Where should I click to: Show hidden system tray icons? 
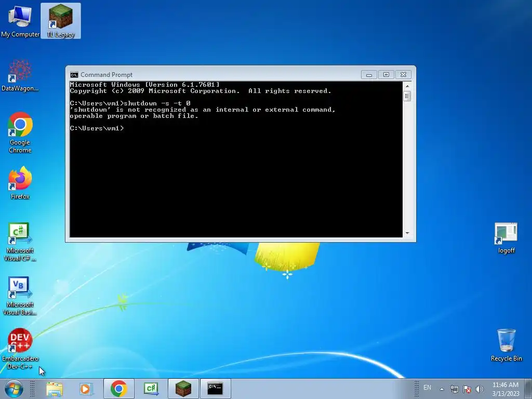click(442, 389)
